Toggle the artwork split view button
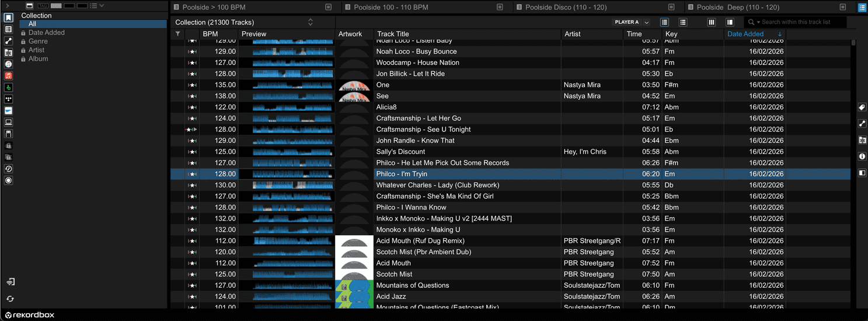Screen dimensions: 868x321 click(730, 22)
